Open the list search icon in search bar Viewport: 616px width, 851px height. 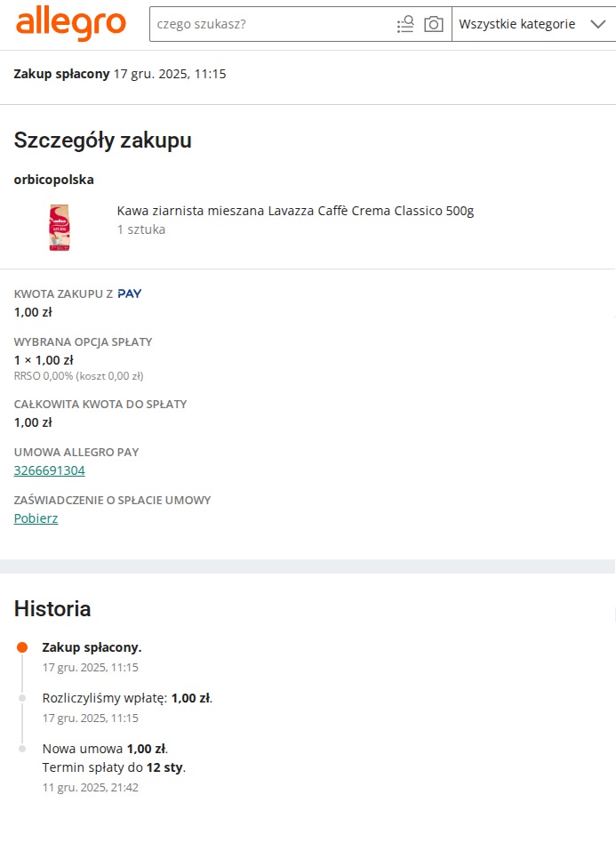[x=405, y=24]
